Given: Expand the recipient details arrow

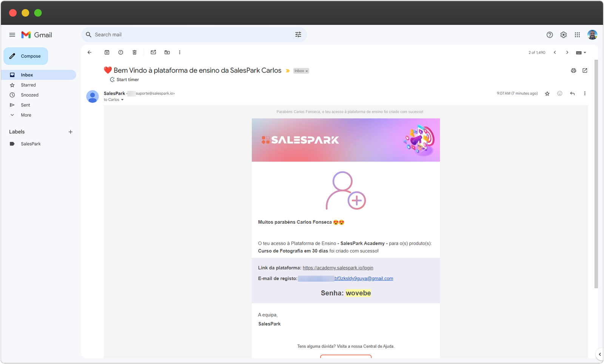Looking at the screenshot, I should point(122,100).
